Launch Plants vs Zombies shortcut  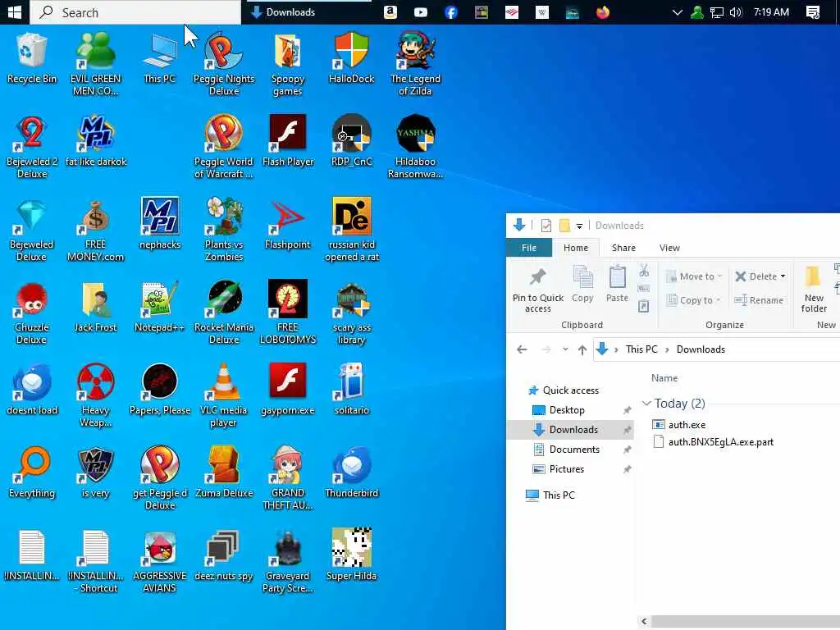click(224, 230)
